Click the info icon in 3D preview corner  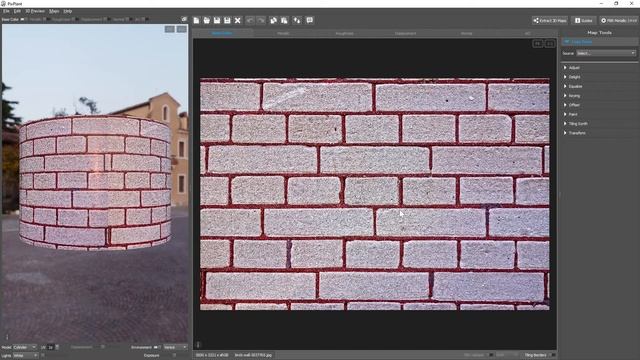tap(7, 337)
